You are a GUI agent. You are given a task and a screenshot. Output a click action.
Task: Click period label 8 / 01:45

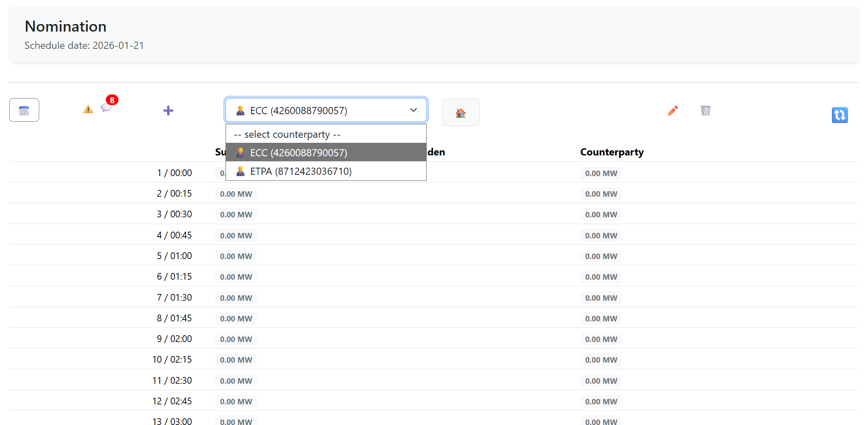point(174,318)
